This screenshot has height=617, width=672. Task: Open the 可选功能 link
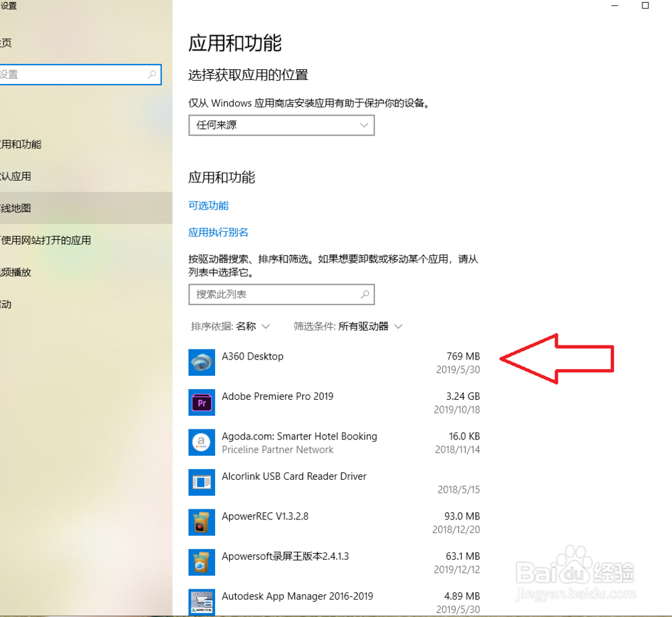[x=208, y=206]
